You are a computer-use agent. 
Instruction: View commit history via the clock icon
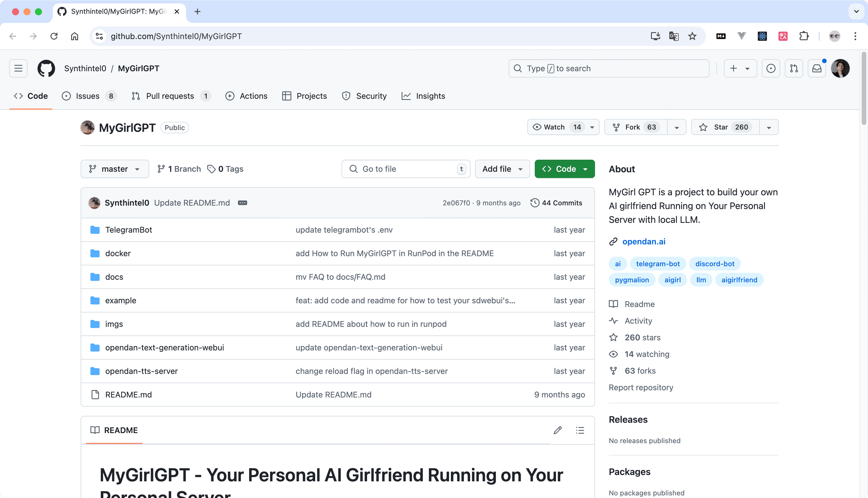534,202
